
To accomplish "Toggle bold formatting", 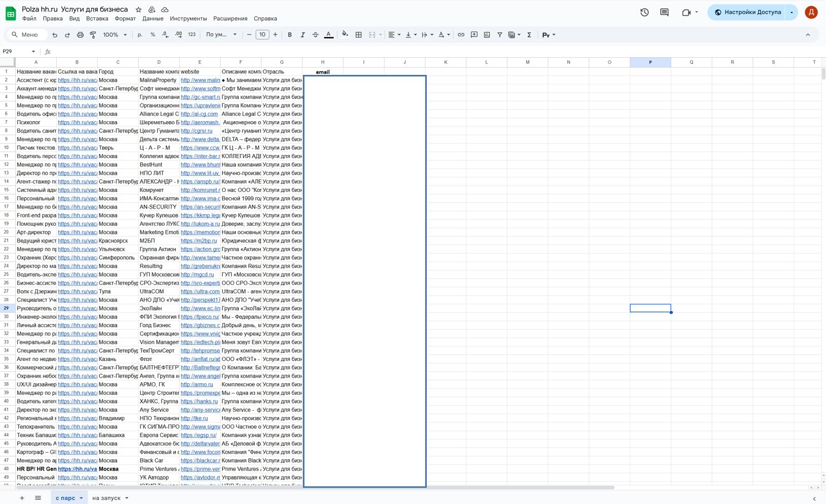I will coord(290,35).
